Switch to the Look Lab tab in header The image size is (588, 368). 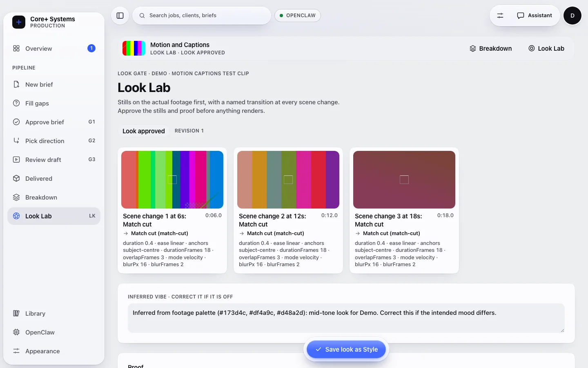coord(546,49)
